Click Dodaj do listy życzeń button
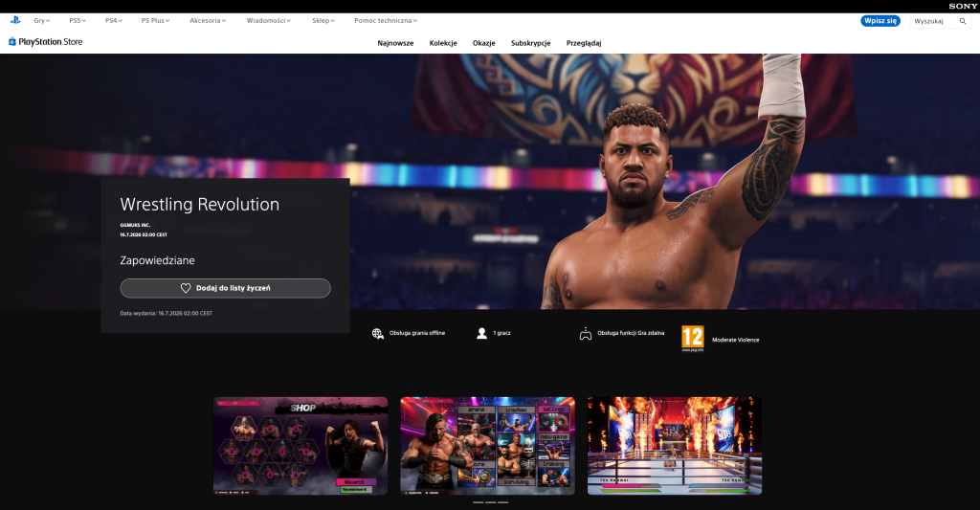Viewport: 980px width, 510px height. (225, 288)
